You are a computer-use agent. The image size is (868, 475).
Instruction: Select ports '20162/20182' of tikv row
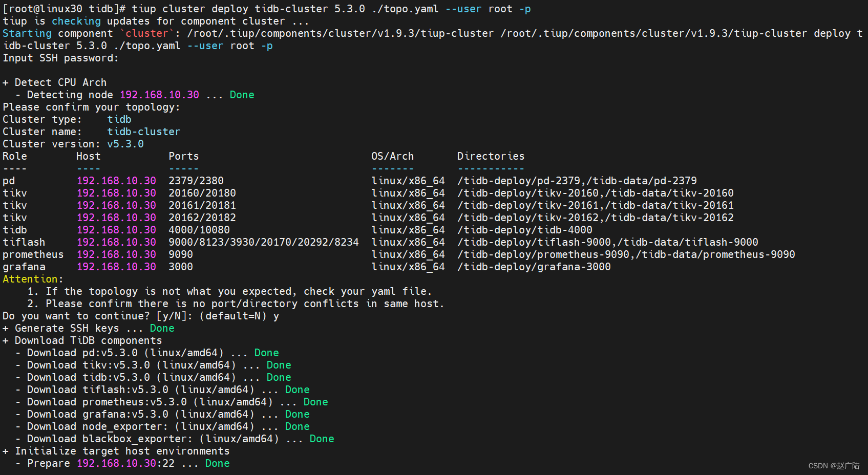202,218
